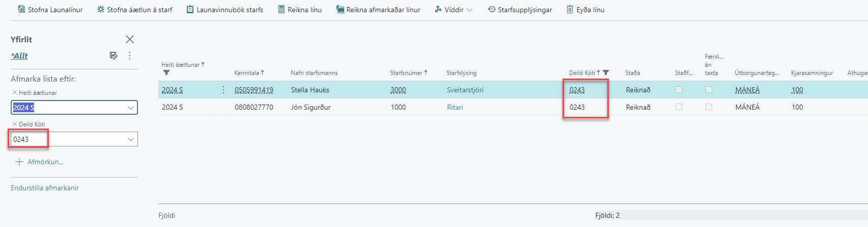Click Stofna áætlun á starf icon
The image size is (868, 227).
[101, 9]
